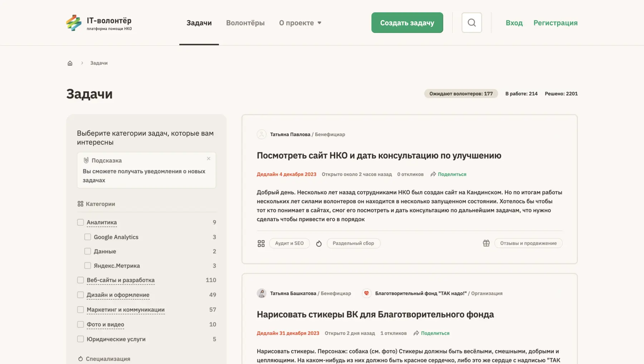The width and height of the screenshot is (644, 364).
Task: Click the Яндекс.Метрика label text
Action: tap(117, 265)
